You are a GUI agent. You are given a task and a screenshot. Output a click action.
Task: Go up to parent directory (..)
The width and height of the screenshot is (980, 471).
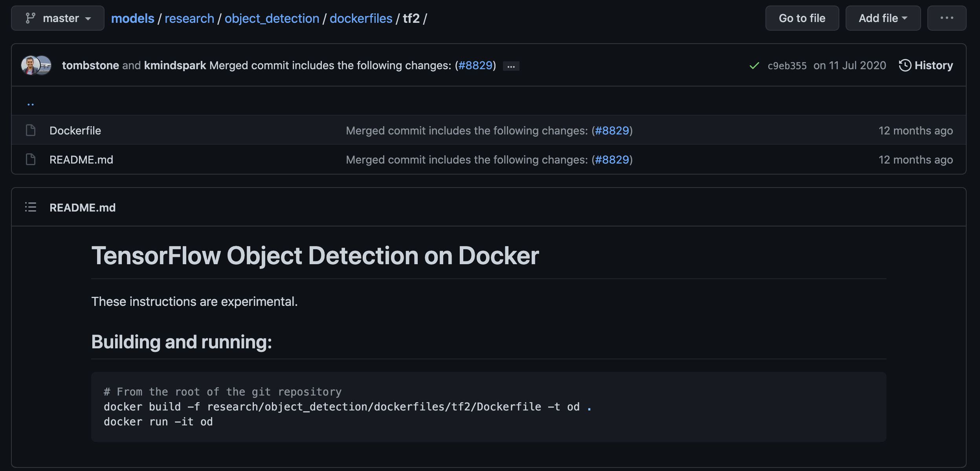(31, 103)
